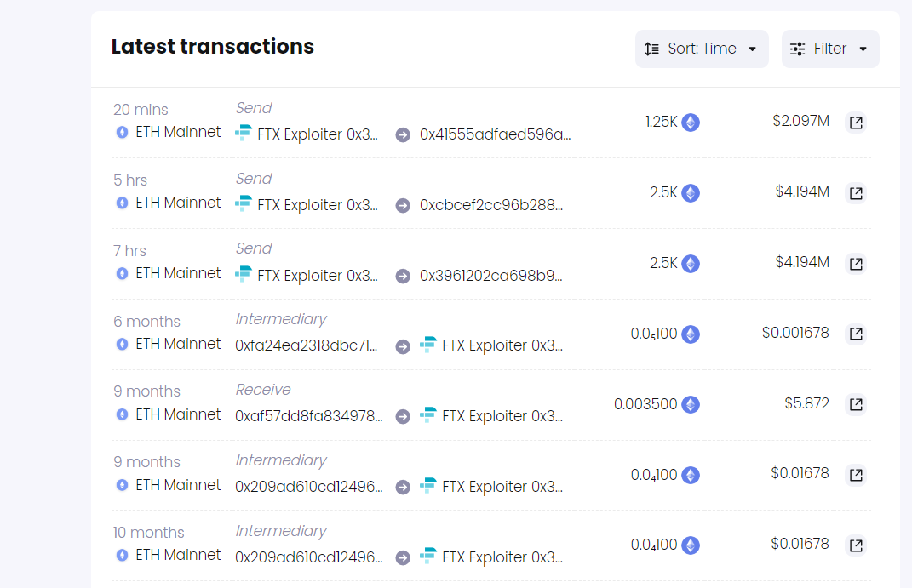
Task: Open external link for 5 hrs transaction
Action: 856,193
